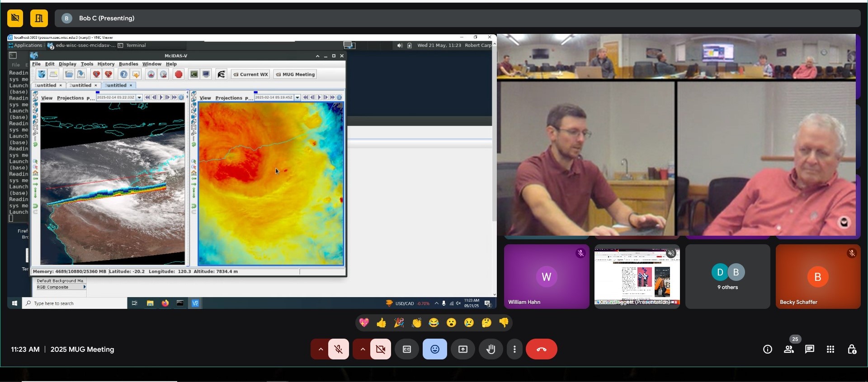868x382 pixels.
Task: Open the File menu in McIDAS-V
Action: coord(36,64)
